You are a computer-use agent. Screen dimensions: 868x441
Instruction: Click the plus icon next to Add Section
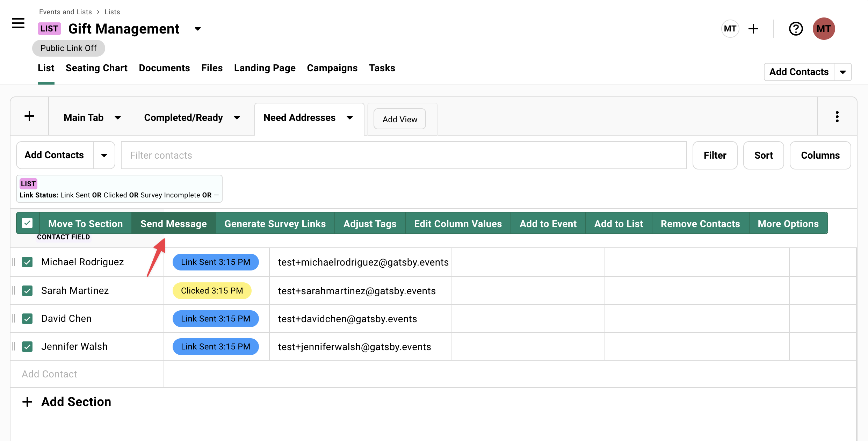click(27, 402)
